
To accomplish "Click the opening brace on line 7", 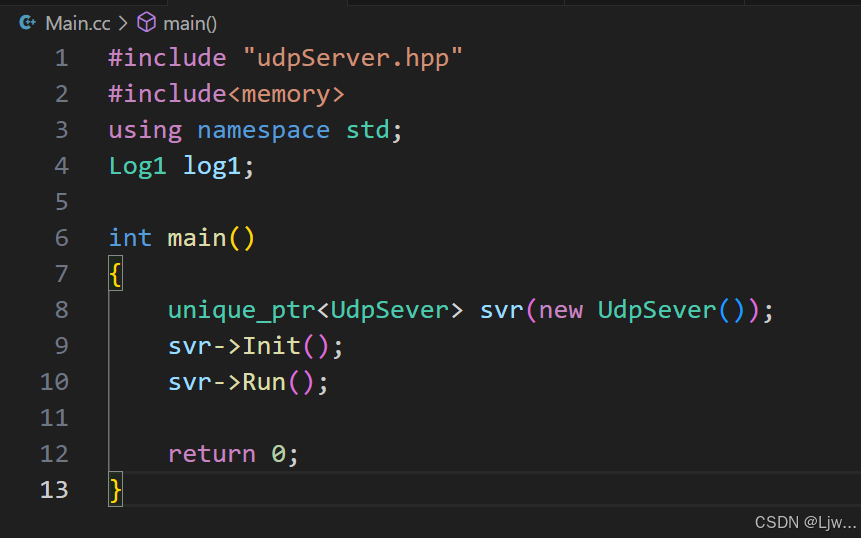I will (116, 274).
